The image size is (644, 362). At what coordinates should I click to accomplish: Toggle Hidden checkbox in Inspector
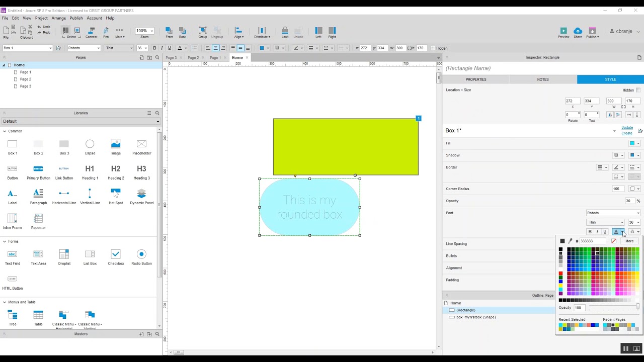[638, 90]
